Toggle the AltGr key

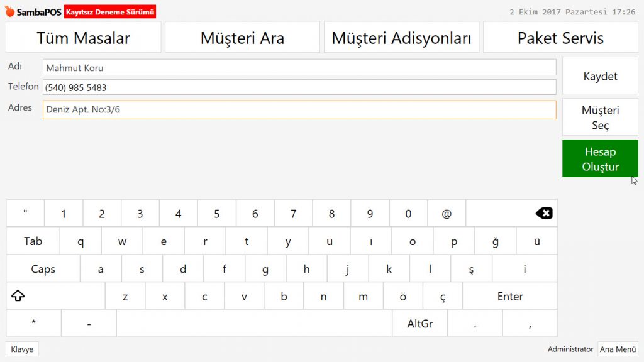(x=419, y=324)
